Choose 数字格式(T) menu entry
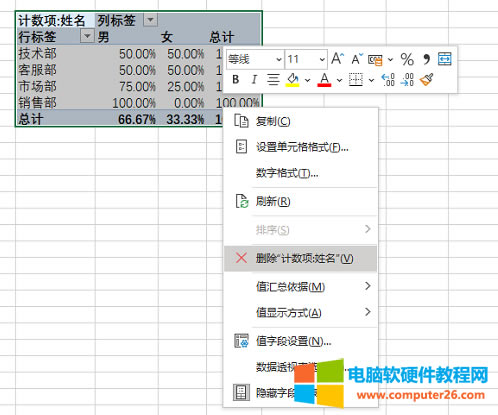The height and width of the screenshot is (415, 498). [300, 173]
